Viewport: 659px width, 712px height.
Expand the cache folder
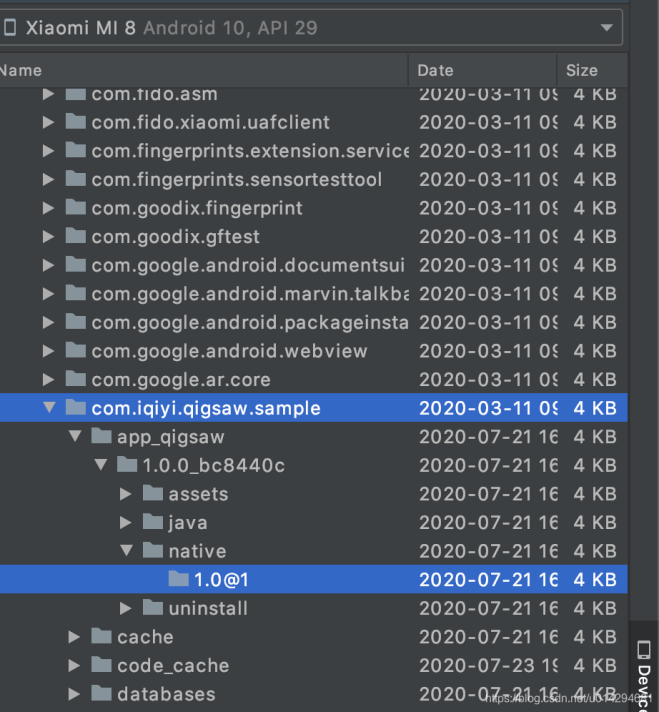(x=74, y=637)
